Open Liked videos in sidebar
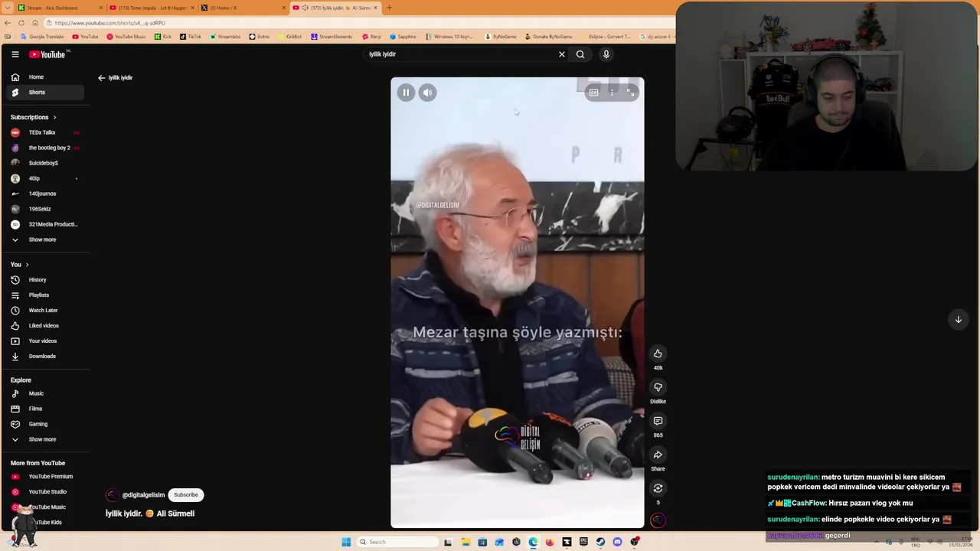This screenshot has width=980, height=551. (x=45, y=326)
